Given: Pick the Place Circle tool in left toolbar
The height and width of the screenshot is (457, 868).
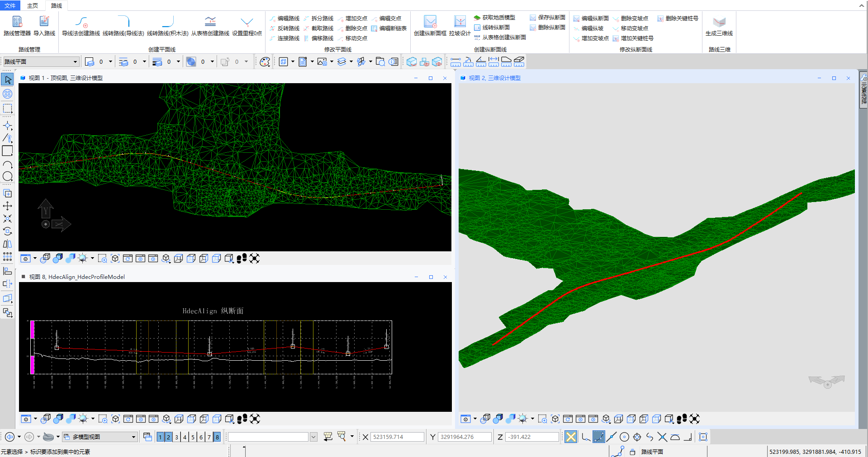Looking at the screenshot, I should tap(7, 176).
